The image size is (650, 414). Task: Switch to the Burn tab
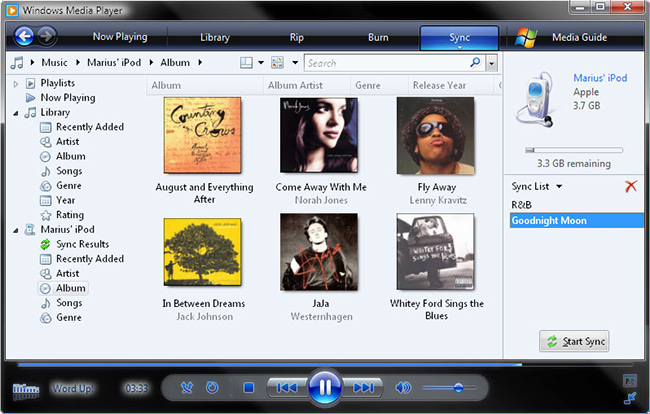378,38
